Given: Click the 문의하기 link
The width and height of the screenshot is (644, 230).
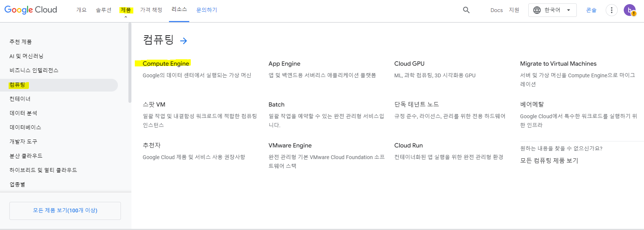Looking at the screenshot, I should pyautogui.click(x=207, y=10).
